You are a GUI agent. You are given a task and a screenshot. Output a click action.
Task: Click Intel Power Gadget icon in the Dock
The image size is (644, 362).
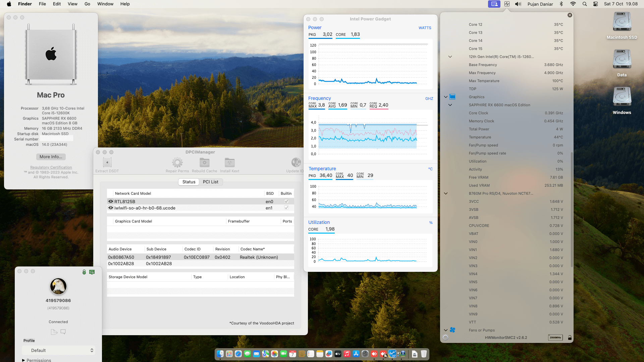click(392, 354)
